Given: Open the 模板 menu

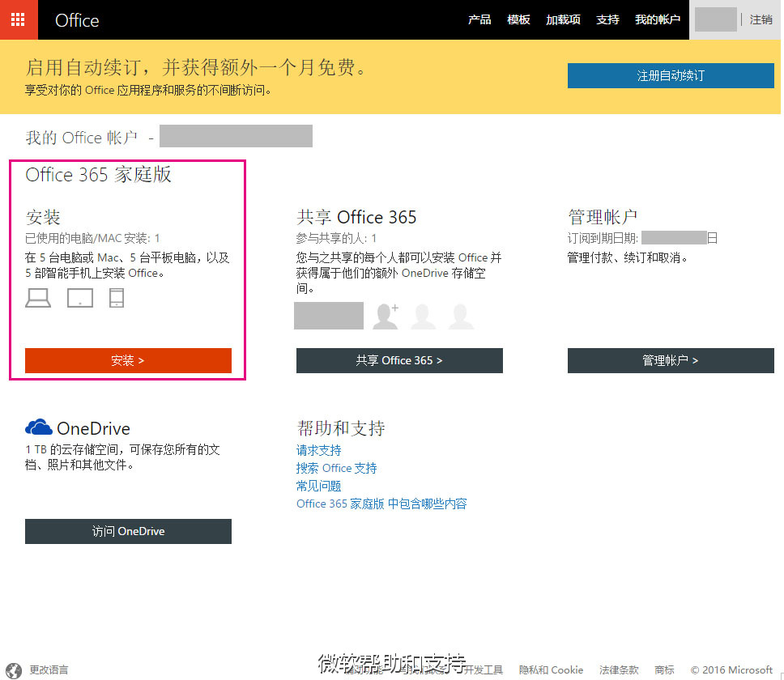Looking at the screenshot, I should tap(518, 19).
